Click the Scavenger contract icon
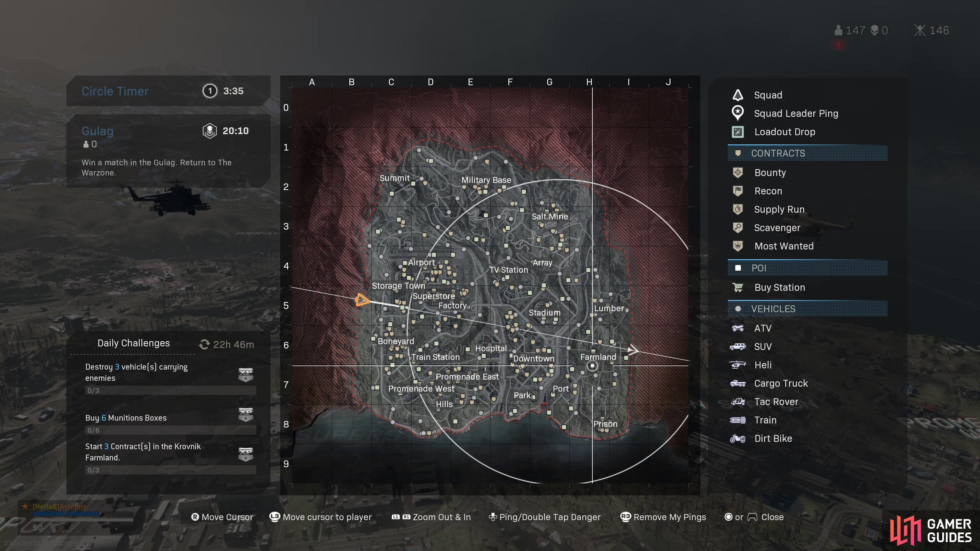This screenshot has height=551, width=980. 738,227
